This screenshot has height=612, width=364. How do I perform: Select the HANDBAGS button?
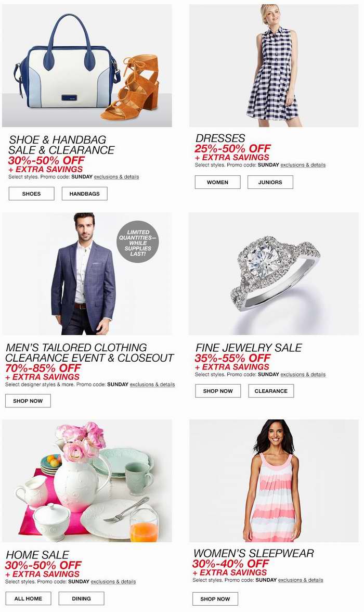click(x=85, y=194)
